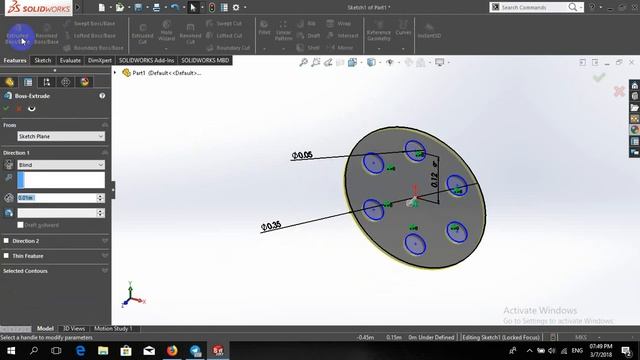
Task: Switch to the DimXpert tab
Action: pos(100,60)
